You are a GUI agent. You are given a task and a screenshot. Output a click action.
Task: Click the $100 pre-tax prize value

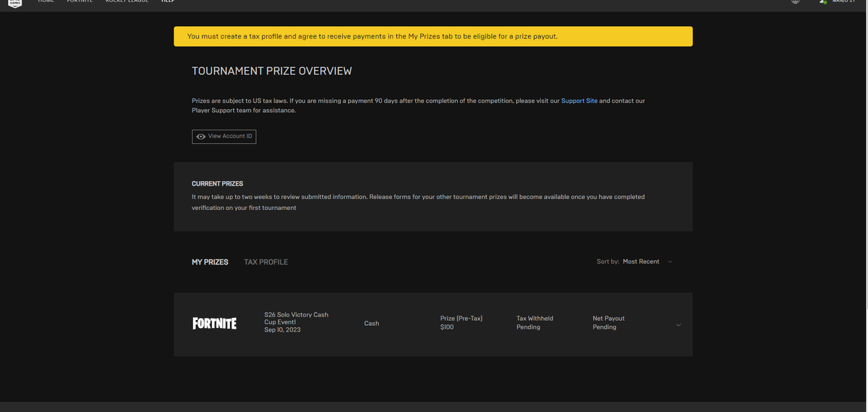[446, 327]
